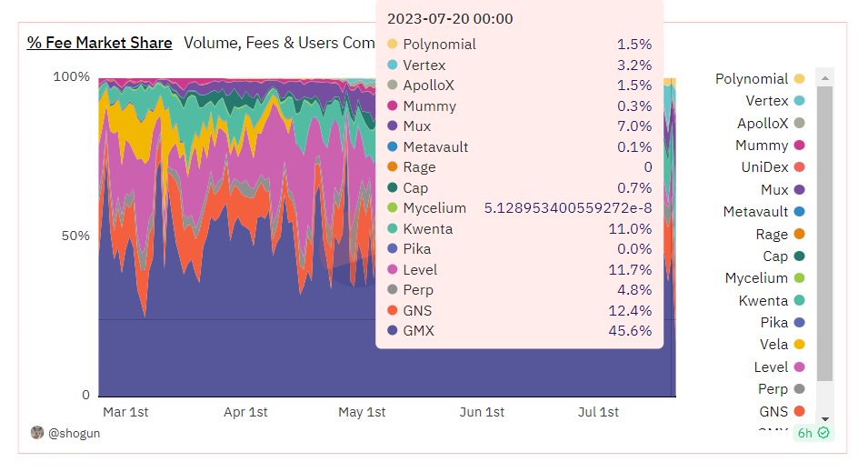
Task: Click the Volume, Fees & Users chart title
Action: click(279, 42)
